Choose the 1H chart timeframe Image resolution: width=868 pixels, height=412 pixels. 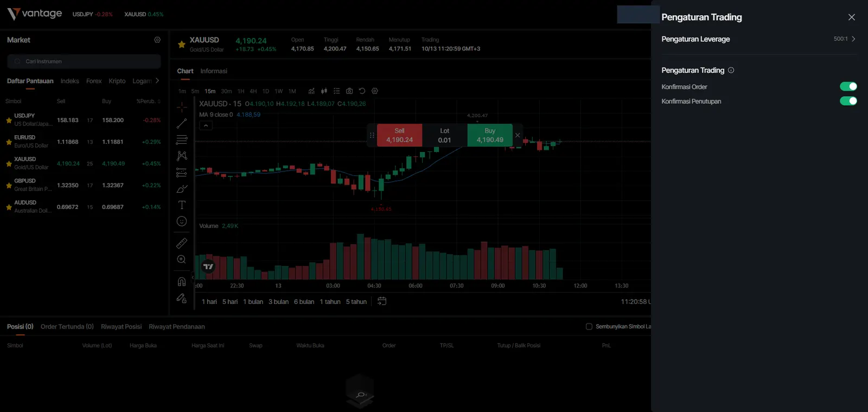click(x=241, y=91)
